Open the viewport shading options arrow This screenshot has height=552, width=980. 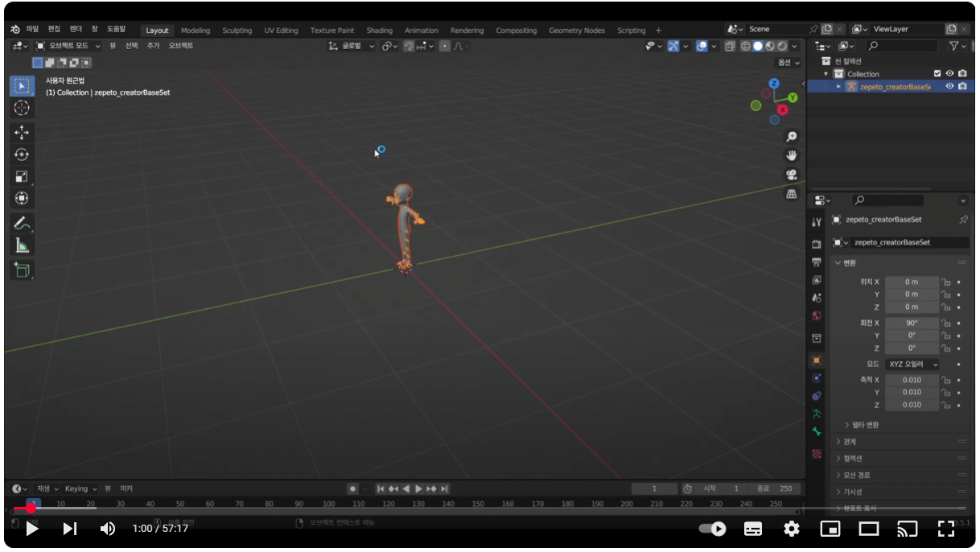[795, 46]
